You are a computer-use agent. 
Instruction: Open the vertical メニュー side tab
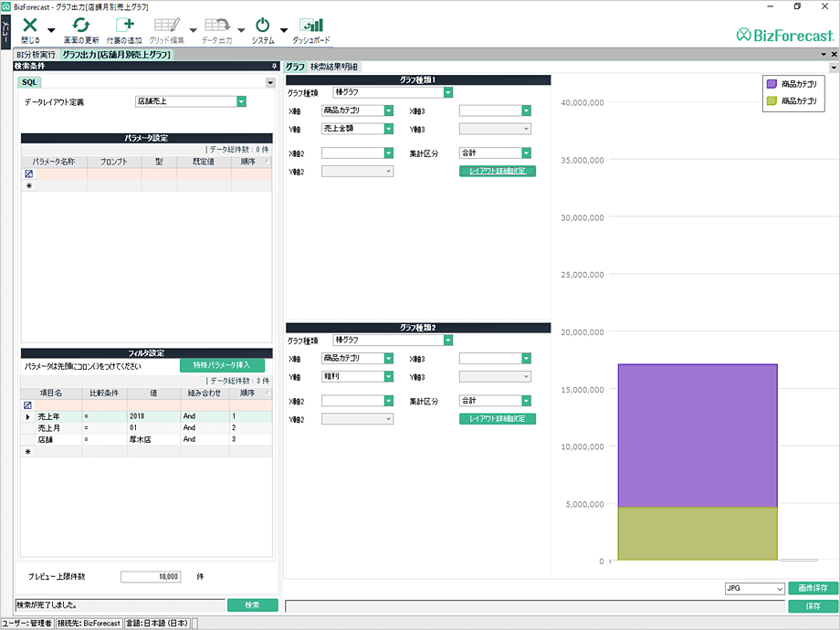click(x=5, y=31)
